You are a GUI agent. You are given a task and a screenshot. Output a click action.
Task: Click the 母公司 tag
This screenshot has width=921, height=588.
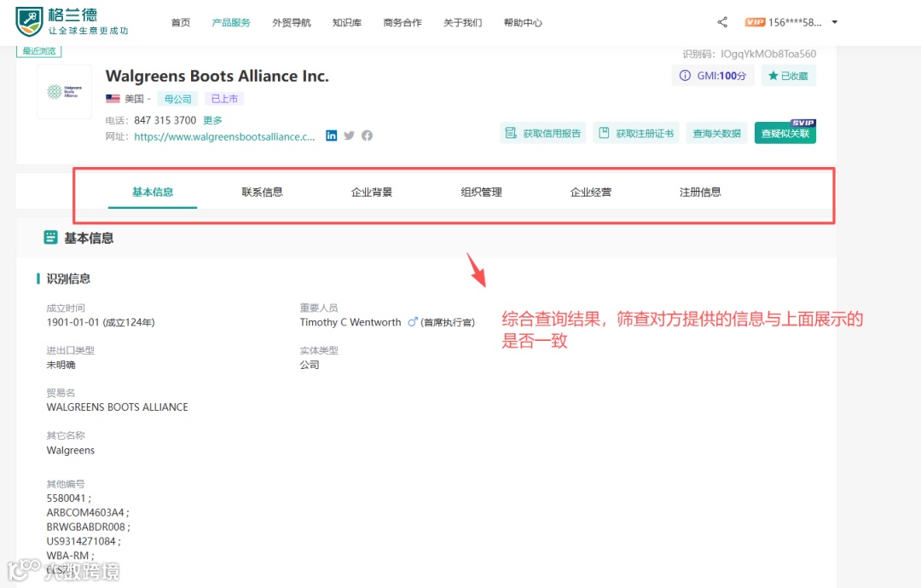click(177, 99)
